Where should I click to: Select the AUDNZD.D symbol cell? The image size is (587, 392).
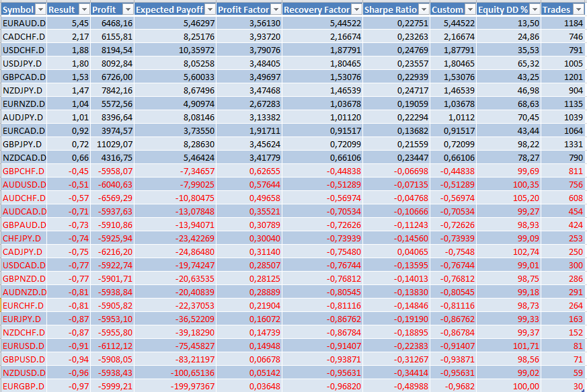tap(24, 292)
